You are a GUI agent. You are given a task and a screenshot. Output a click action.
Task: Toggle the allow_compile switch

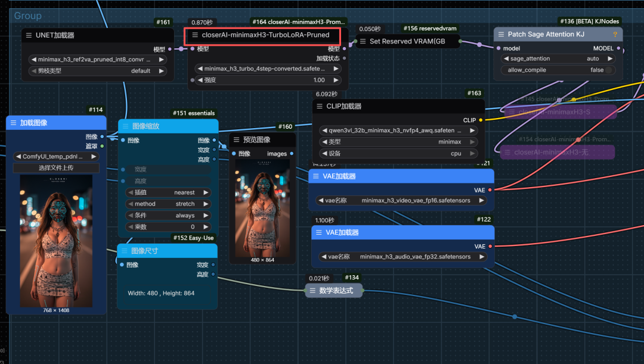coord(608,70)
